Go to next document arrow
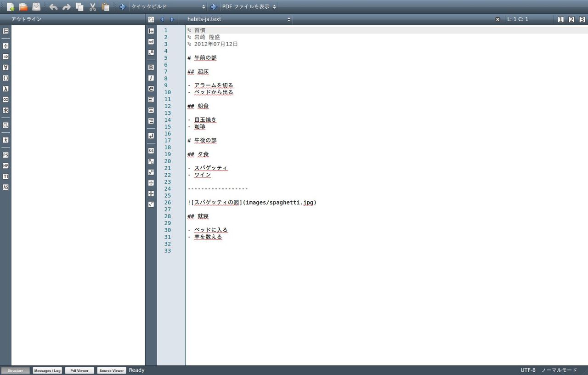This screenshot has height=375, width=588. click(x=172, y=19)
